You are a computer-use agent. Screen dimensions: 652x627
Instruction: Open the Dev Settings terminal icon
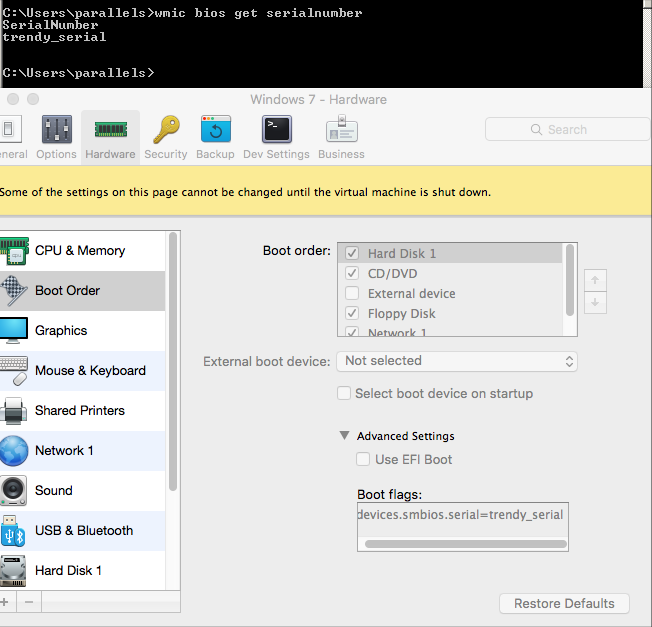pyautogui.click(x=277, y=129)
